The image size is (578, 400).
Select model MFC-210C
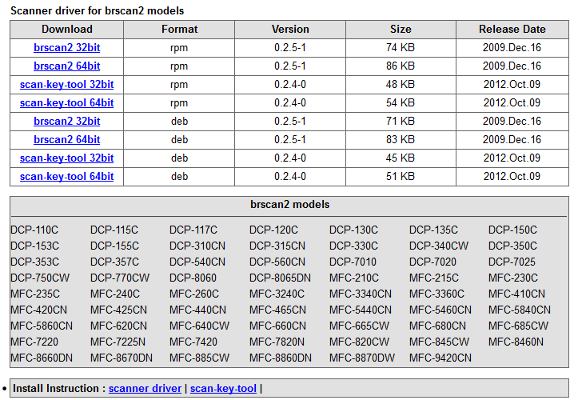pos(354,278)
